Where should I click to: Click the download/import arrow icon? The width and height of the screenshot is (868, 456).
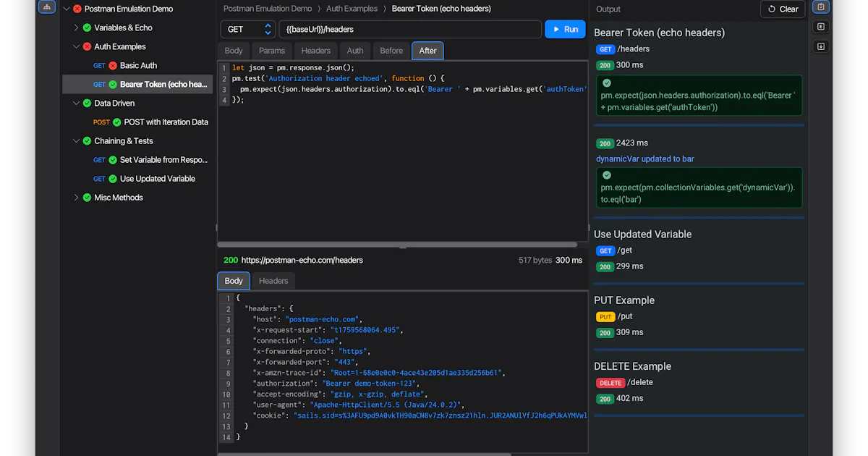tap(820, 46)
